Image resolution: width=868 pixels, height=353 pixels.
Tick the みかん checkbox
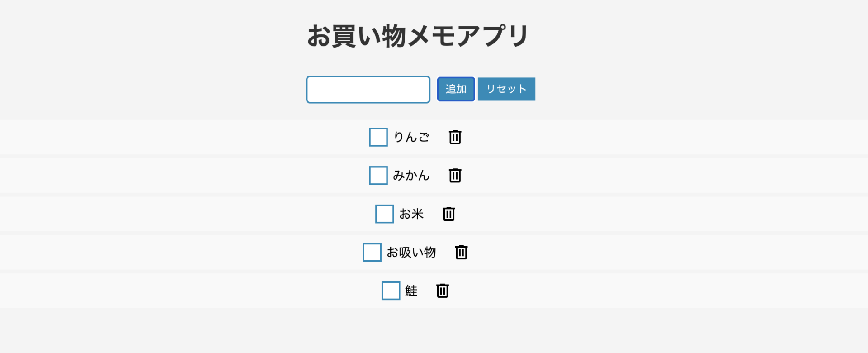[x=378, y=176]
